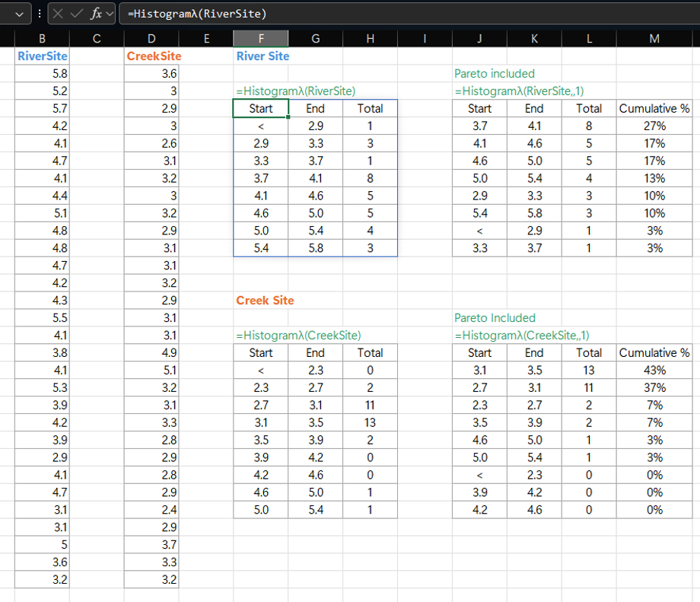Click the RiverSite value 5.5
This screenshot has width=700, height=602.
click(42, 318)
